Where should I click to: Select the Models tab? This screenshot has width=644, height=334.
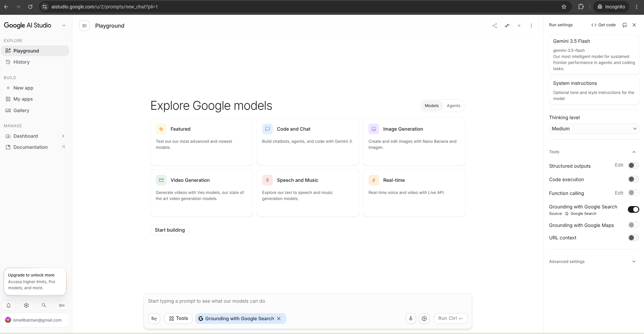pyautogui.click(x=432, y=106)
